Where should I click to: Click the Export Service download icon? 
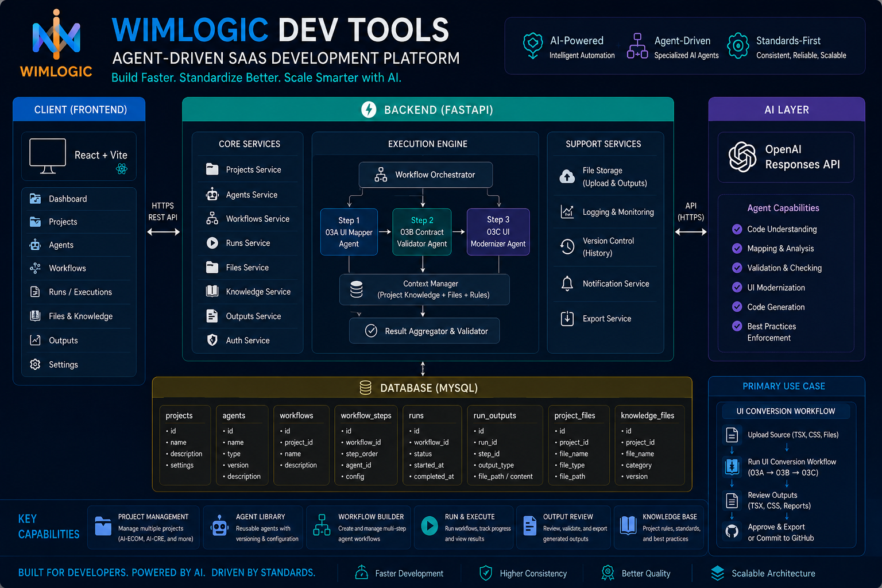tap(567, 318)
